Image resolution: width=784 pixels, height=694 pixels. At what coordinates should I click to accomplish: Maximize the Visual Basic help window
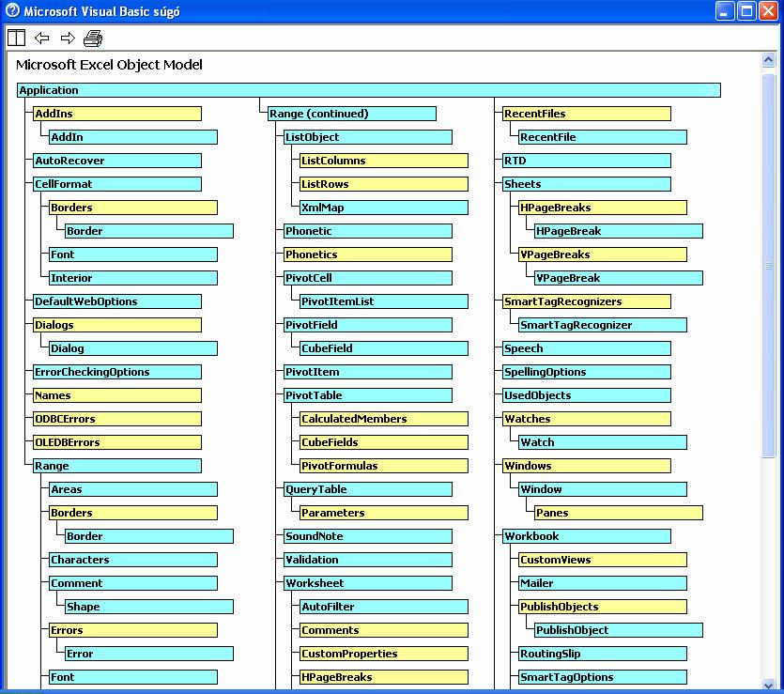pos(746,11)
